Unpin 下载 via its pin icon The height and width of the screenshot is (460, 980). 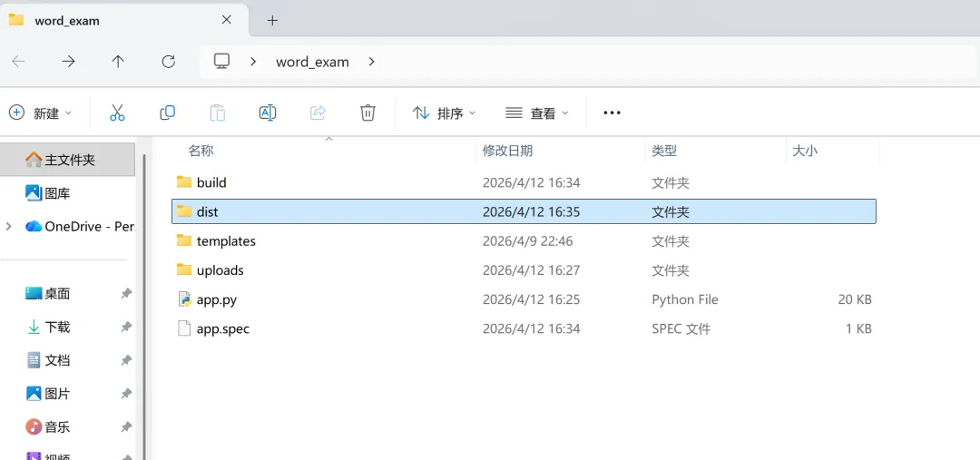tap(126, 327)
